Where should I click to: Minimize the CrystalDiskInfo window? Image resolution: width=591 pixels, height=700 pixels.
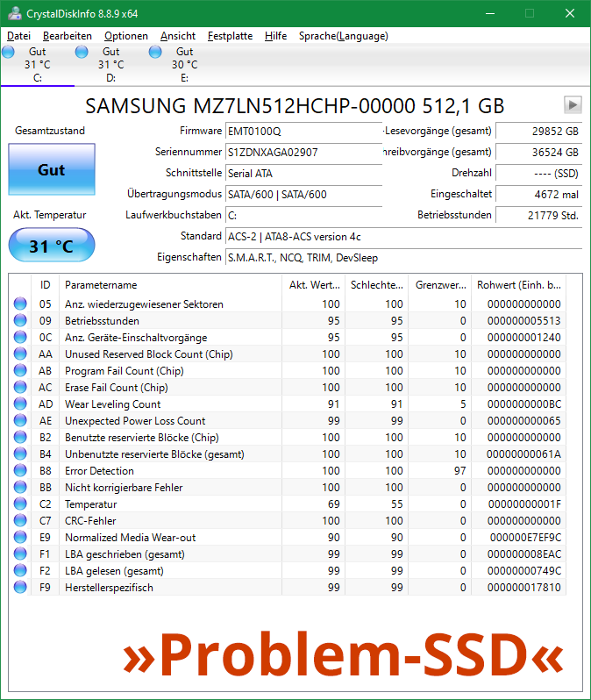[x=490, y=13]
